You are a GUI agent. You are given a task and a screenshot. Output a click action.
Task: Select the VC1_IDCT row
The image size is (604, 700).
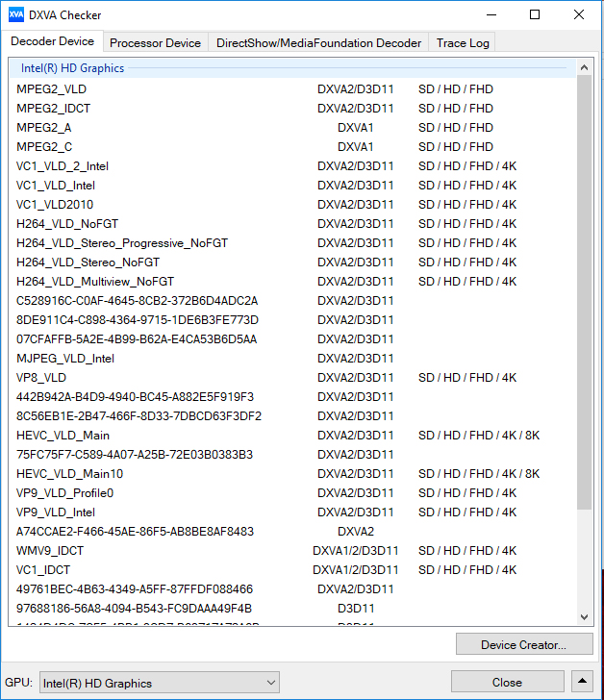point(292,569)
